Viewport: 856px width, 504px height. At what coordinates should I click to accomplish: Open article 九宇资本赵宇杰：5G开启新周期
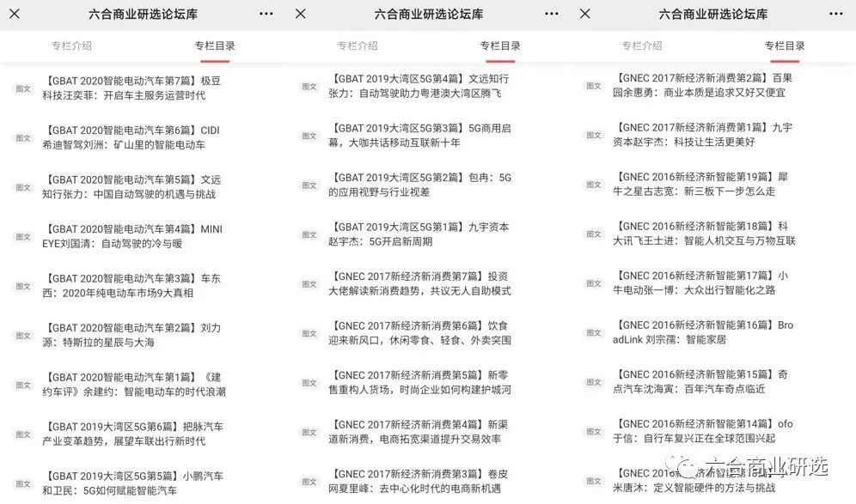pos(419,234)
